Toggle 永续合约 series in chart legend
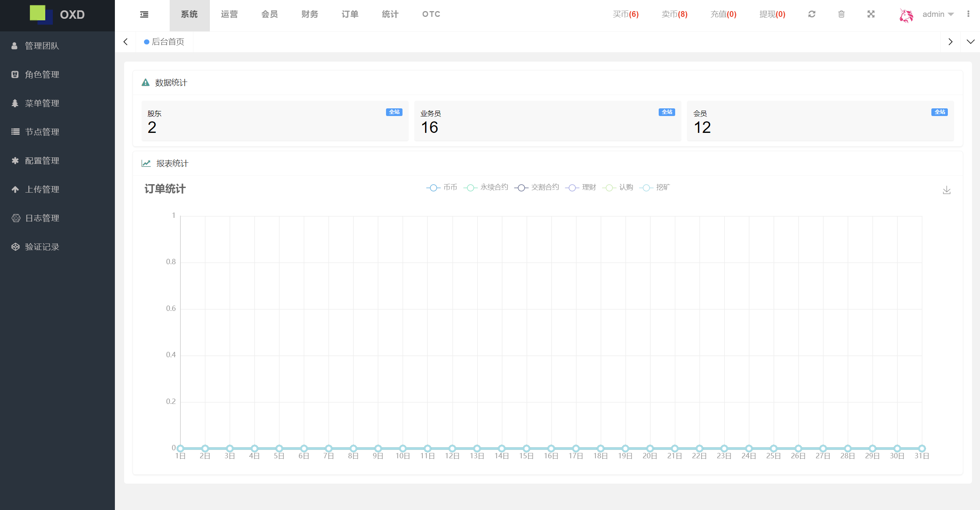 pos(486,187)
